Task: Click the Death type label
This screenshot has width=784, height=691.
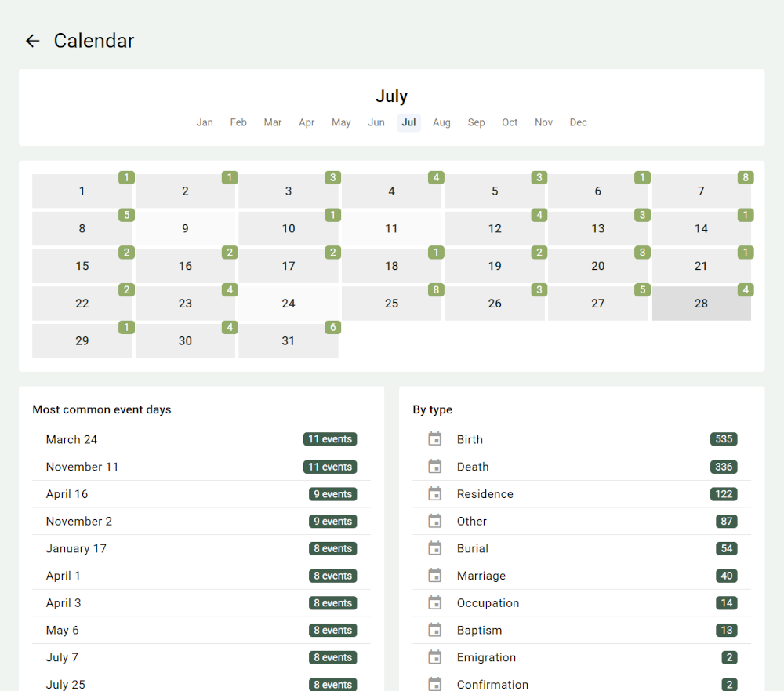Action: coord(473,467)
